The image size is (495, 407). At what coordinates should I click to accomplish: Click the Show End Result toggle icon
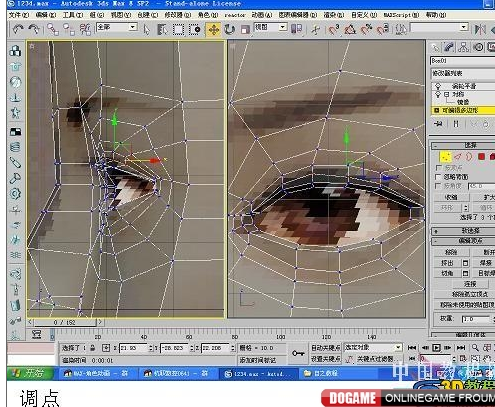[456, 124]
